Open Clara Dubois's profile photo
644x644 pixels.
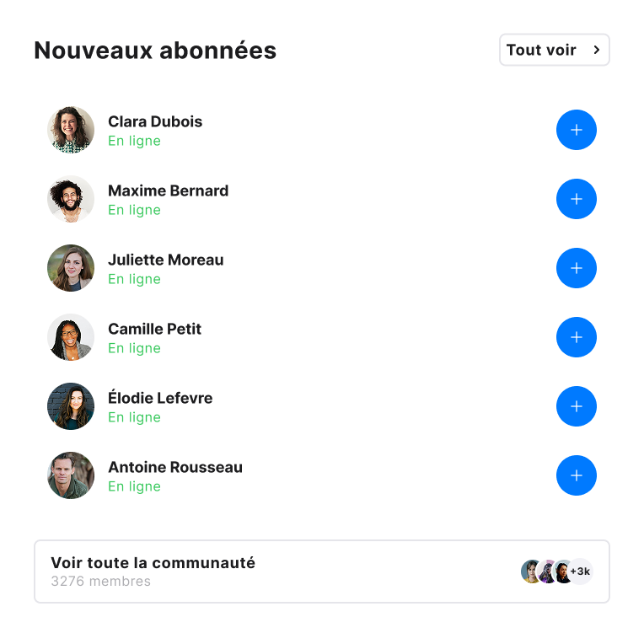(x=71, y=130)
